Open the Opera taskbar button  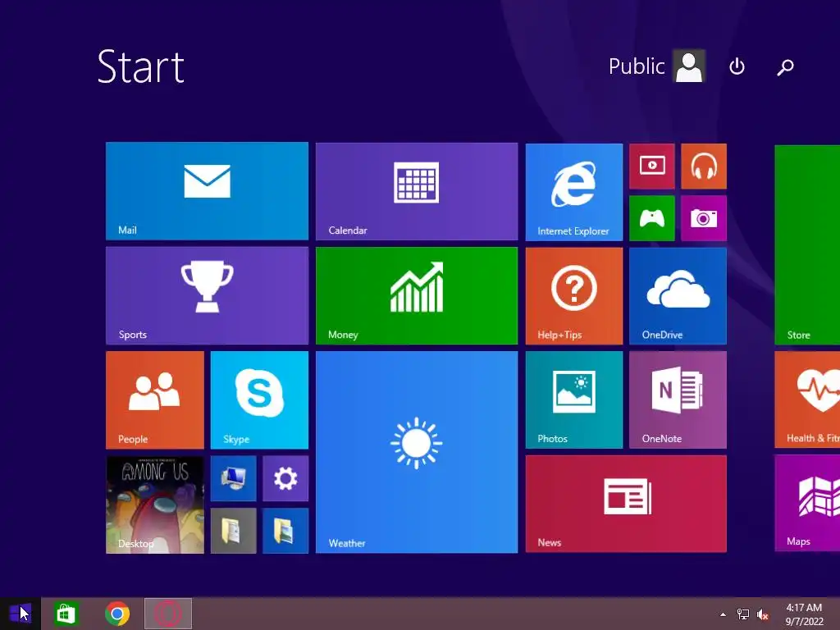(x=167, y=614)
